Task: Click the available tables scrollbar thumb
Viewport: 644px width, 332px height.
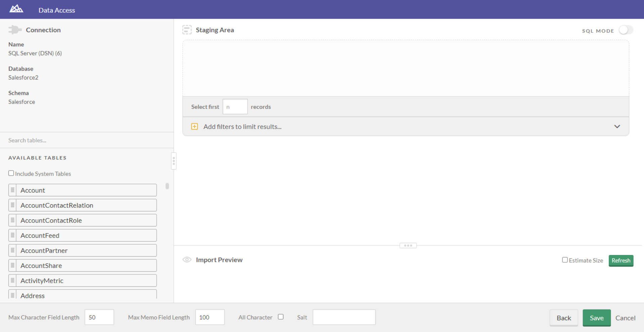Action: point(167,186)
